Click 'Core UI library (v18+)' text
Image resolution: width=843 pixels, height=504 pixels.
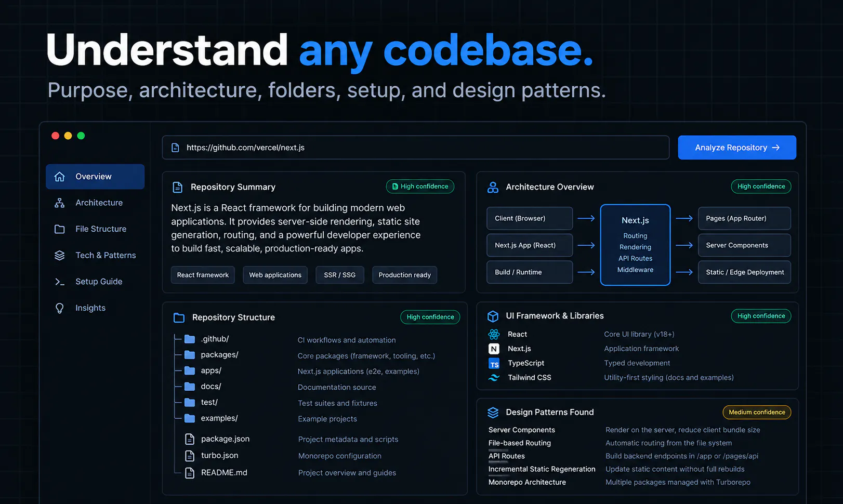pos(639,335)
